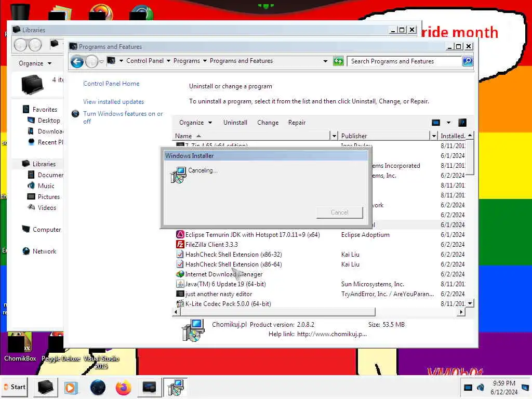The height and width of the screenshot is (399, 532).
Task: Open the Chomikuj.pl help link
Action: click(332, 334)
